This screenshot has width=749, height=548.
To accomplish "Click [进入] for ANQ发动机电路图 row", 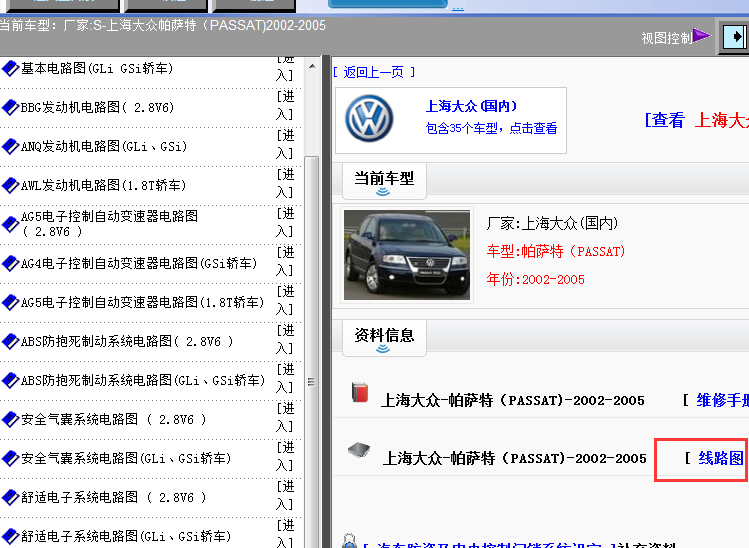I will click(x=285, y=145).
